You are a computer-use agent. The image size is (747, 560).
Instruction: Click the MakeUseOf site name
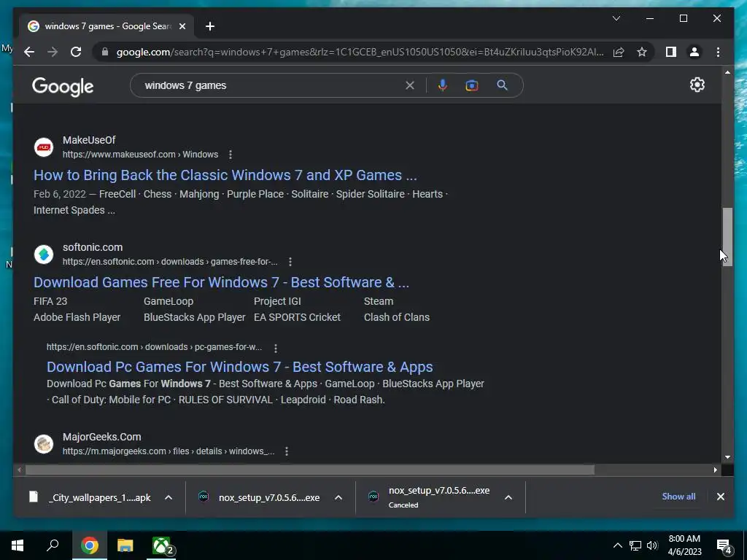pos(89,141)
